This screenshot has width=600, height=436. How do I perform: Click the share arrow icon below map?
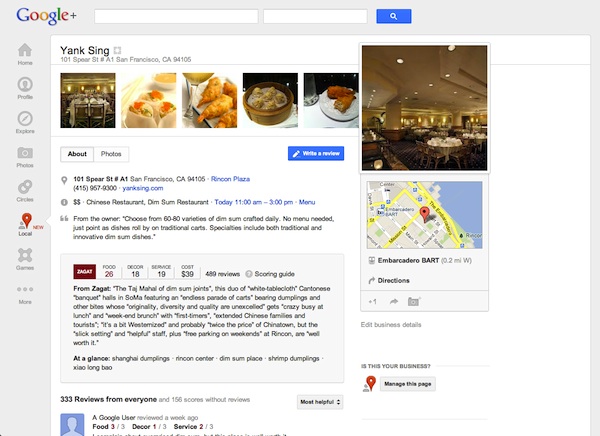394,301
